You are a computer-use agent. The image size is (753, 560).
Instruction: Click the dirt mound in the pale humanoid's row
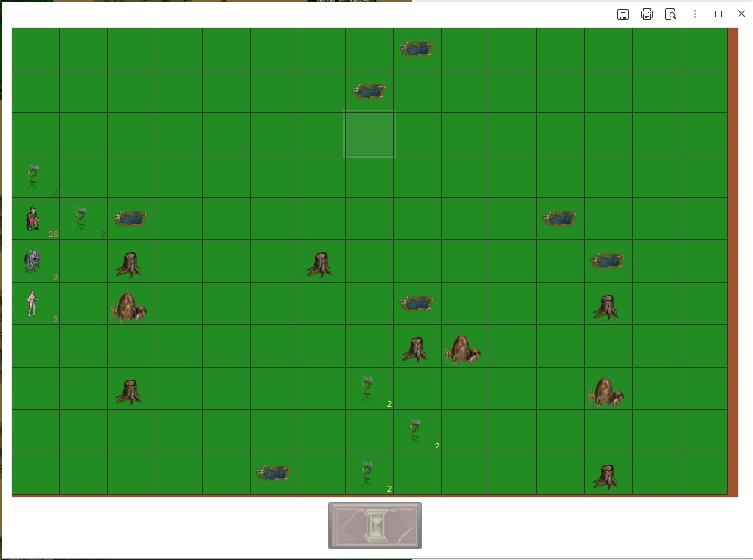129,308
